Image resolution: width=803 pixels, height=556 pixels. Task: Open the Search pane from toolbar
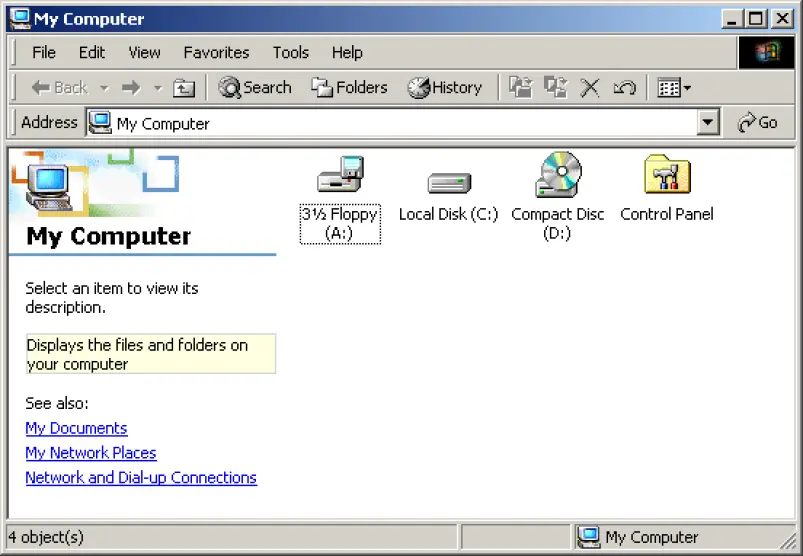[255, 88]
